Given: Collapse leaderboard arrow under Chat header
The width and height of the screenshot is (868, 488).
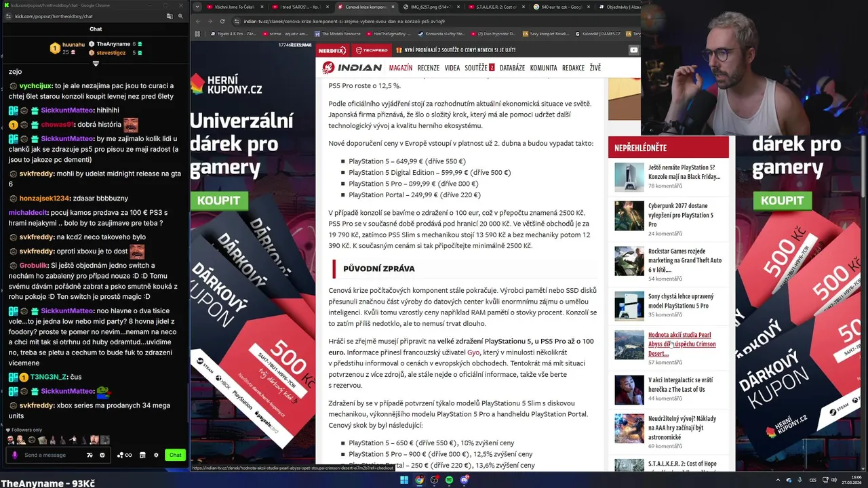Looking at the screenshot, I should click(96, 64).
